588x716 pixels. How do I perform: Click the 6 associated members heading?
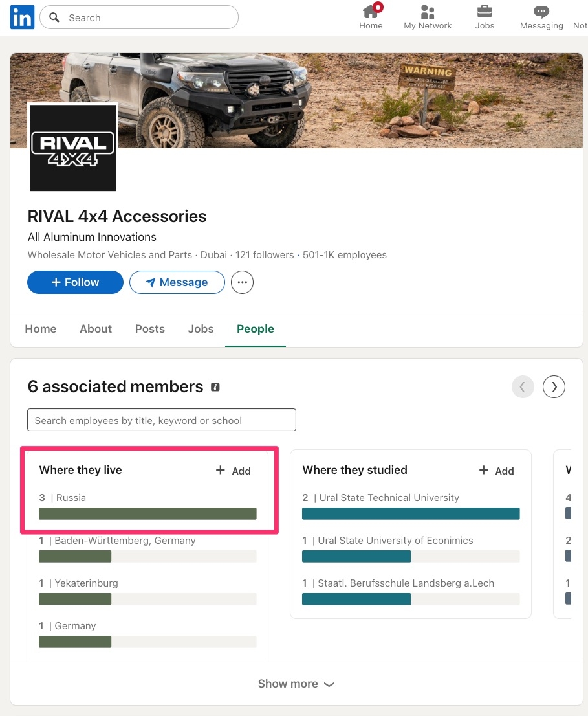[115, 386]
